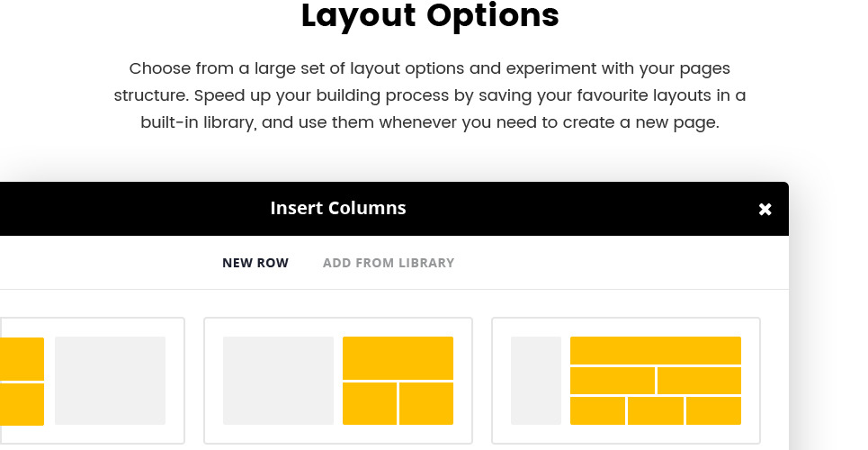The height and width of the screenshot is (450, 868).
Task: Pick wide yellow top block in middle layout card
Action: pos(398,357)
